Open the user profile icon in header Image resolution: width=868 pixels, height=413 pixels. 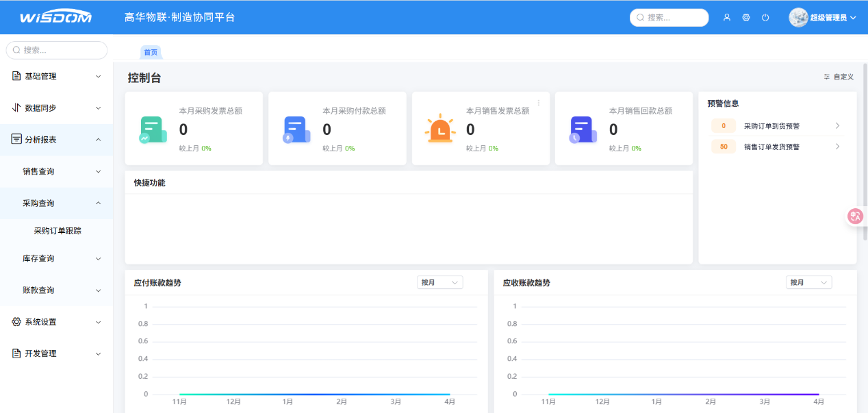[727, 18]
